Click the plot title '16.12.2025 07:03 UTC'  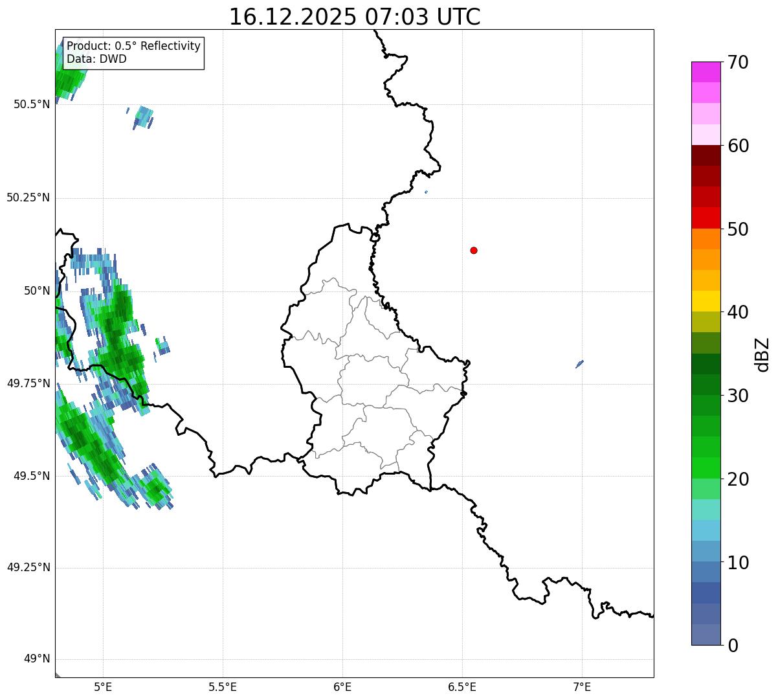[x=355, y=17]
